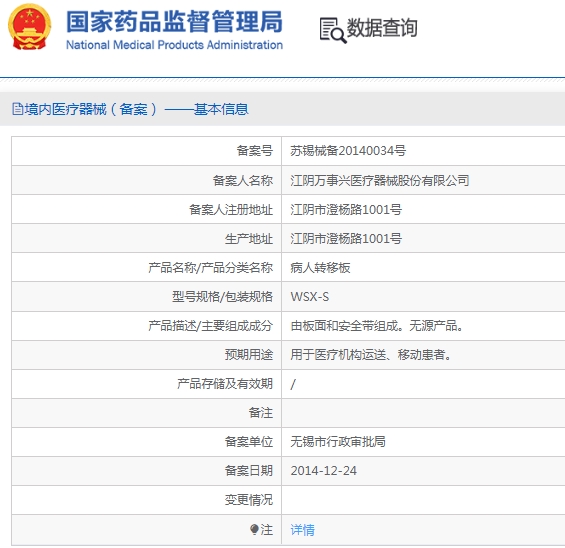Click the national emblem logo
Image resolution: width=565 pixels, height=548 pixels.
[x=30, y=27]
